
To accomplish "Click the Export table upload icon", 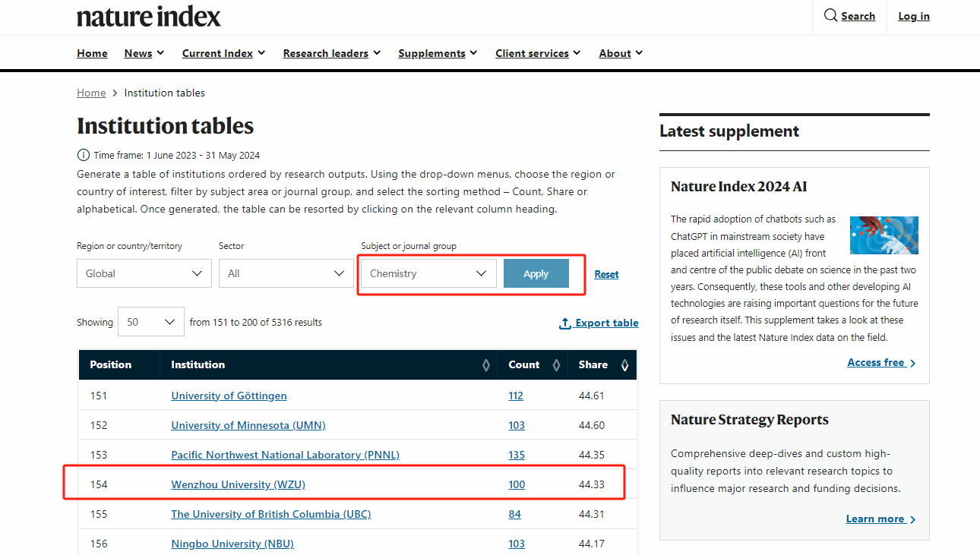I will pyautogui.click(x=565, y=323).
